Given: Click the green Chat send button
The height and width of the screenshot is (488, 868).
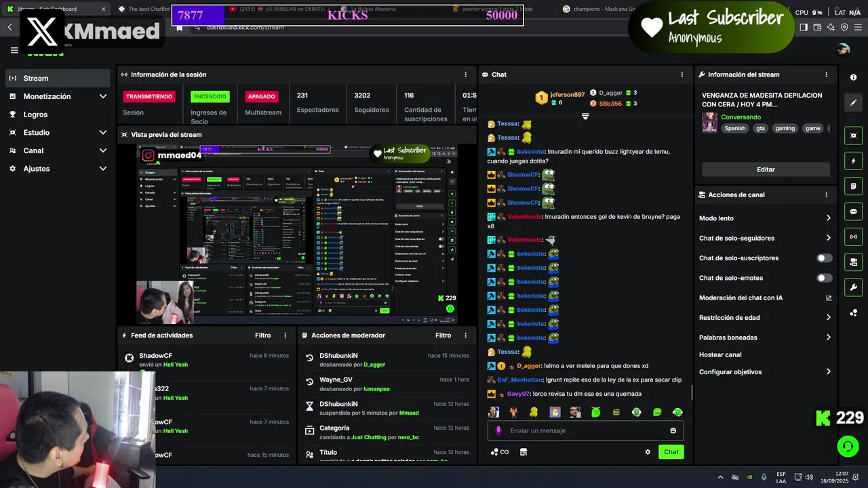Looking at the screenshot, I should tap(671, 452).
